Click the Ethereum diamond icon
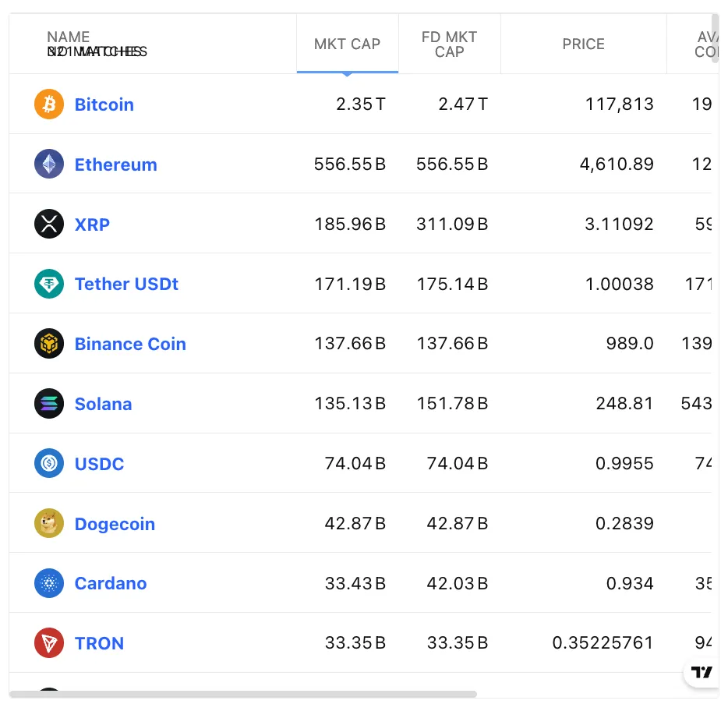Viewport: 728px width, 711px height. [49, 164]
